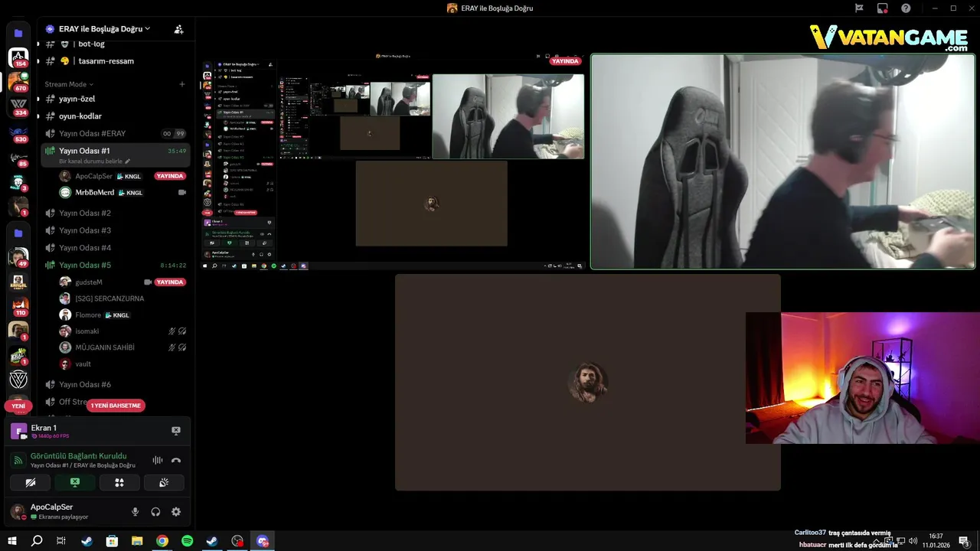Select the Yayın Odası #1 voice channel

click(113, 155)
